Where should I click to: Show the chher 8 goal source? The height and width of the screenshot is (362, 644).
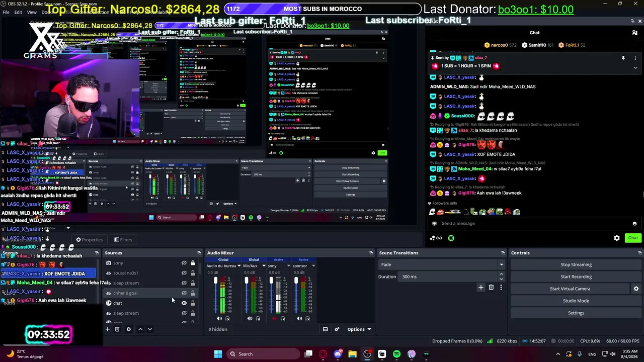pyautogui.click(x=184, y=293)
